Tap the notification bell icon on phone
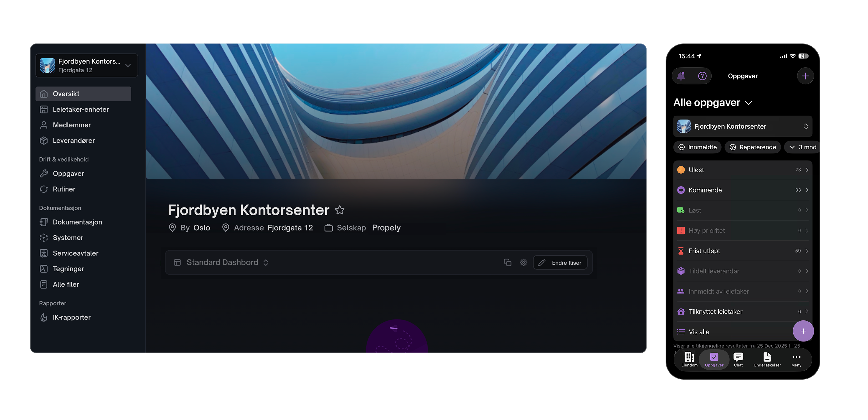This screenshot has width=868, height=420. click(681, 76)
